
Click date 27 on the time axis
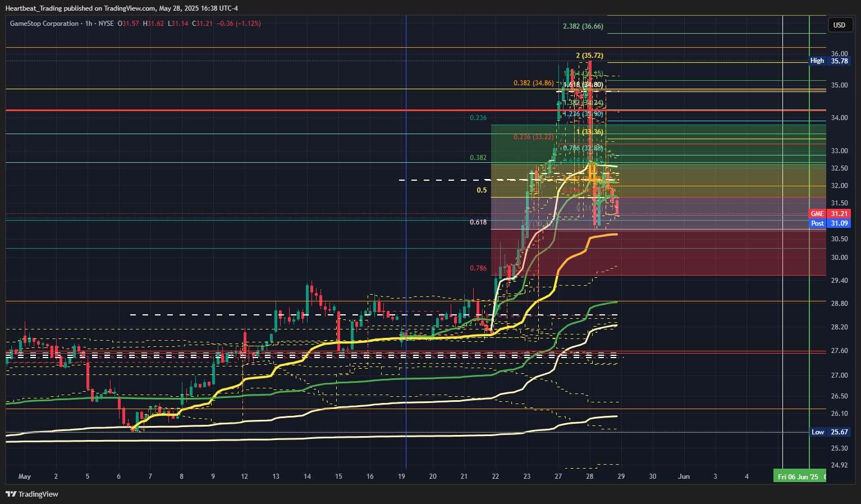[x=558, y=476]
